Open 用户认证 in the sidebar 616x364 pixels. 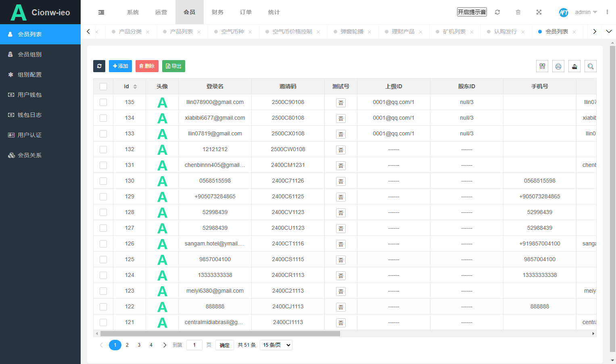click(40, 135)
